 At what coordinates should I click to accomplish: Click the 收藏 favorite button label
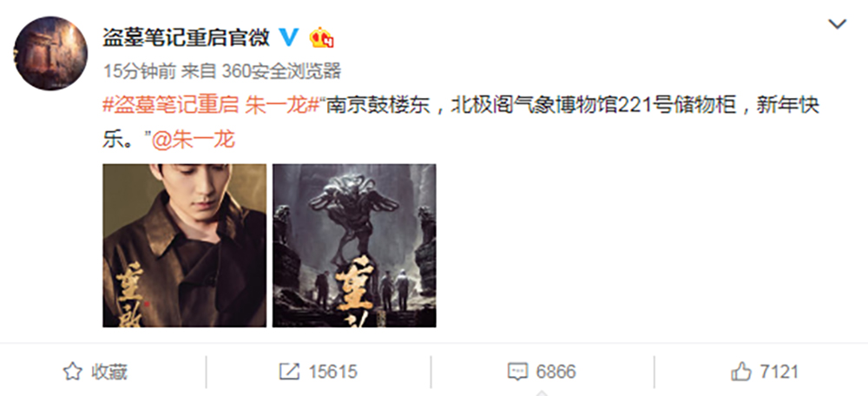point(109,372)
